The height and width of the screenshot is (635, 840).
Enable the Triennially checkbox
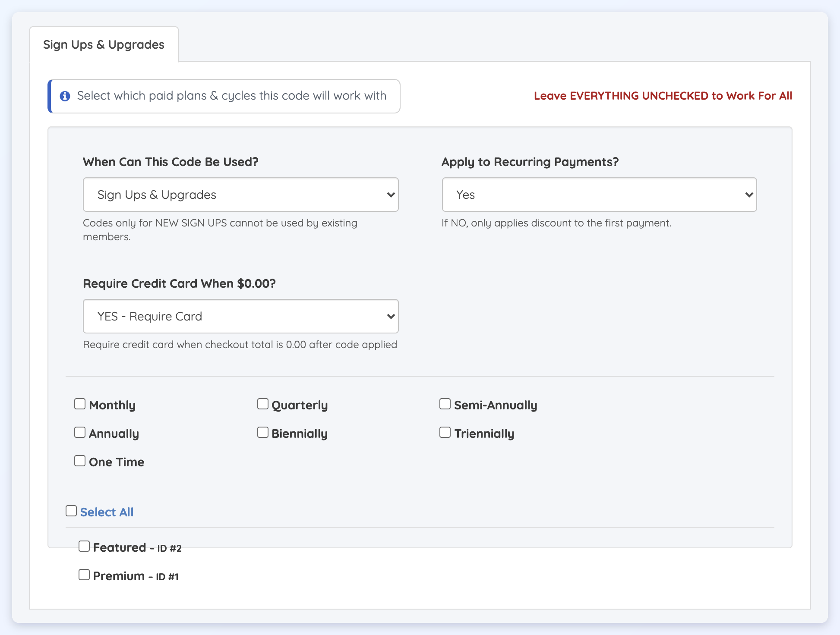445,432
